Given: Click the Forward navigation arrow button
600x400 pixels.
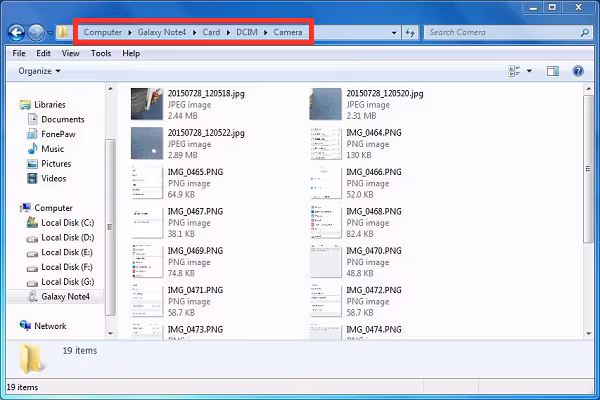Looking at the screenshot, I should pos(36,33).
